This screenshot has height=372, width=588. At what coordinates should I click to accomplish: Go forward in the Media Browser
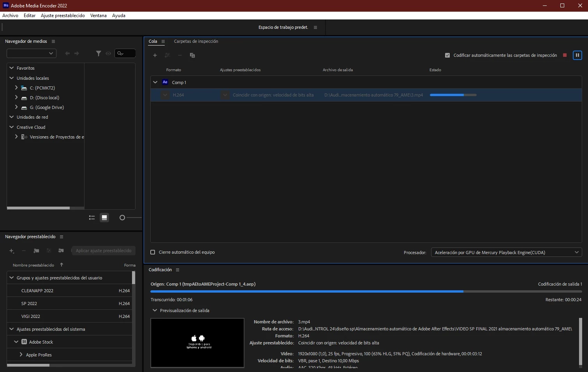pyautogui.click(x=77, y=53)
